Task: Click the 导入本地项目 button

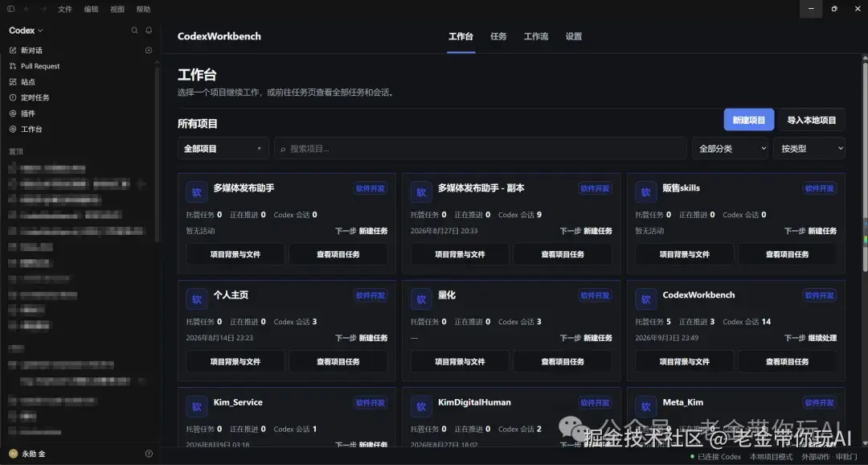Action: pos(812,120)
